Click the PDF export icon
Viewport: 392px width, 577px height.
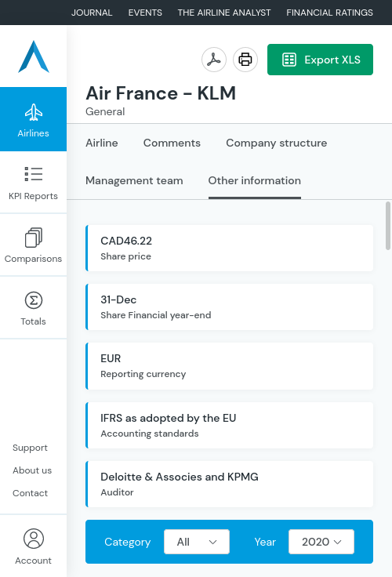point(214,60)
